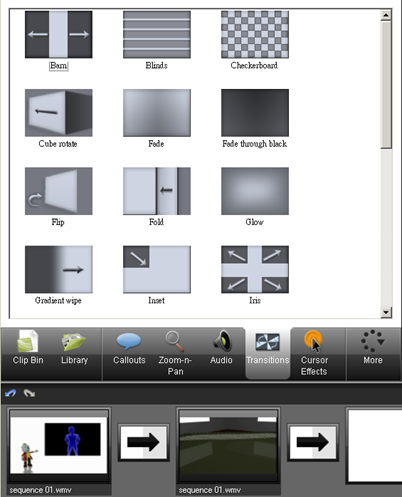This screenshot has height=497, width=402.
Task: Click the Glow label text
Action: click(x=255, y=222)
